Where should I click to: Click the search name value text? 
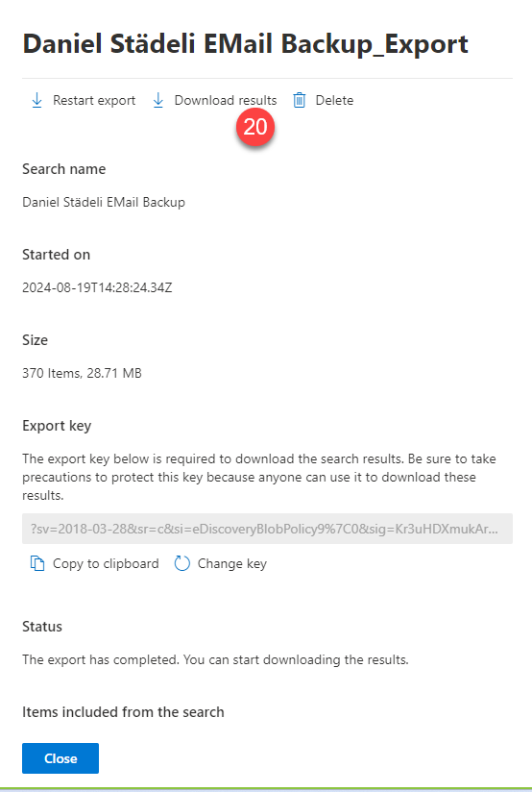[x=104, y=202]
